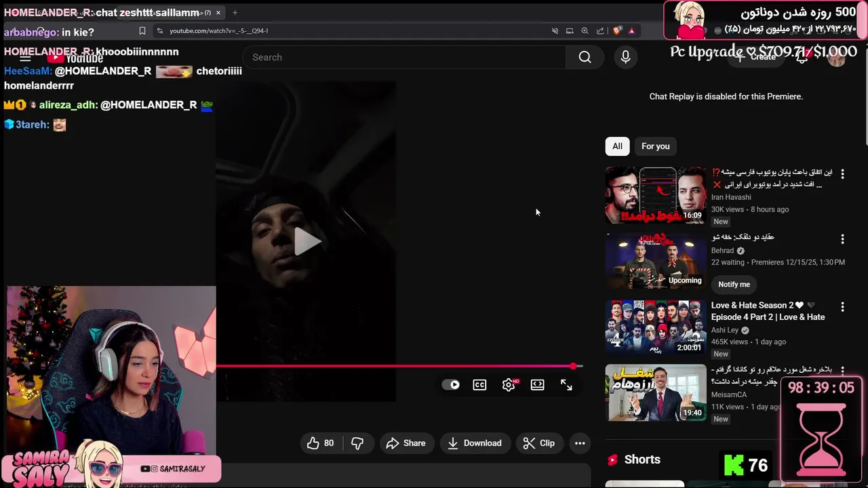
Task: Bookmark the page from the toolbar
Action: pyautogui.click(x=142, y=30)
